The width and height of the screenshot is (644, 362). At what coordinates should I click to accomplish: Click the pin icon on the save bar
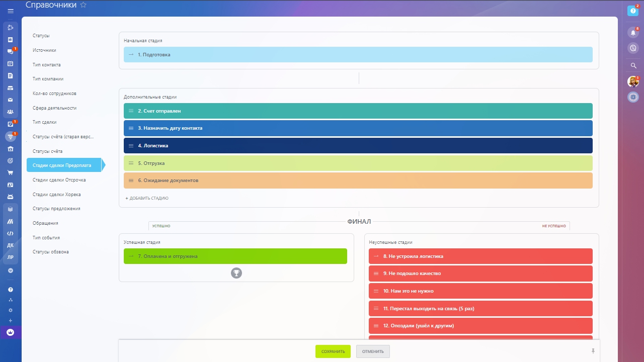pyautogui.click(x=593, y=351)
